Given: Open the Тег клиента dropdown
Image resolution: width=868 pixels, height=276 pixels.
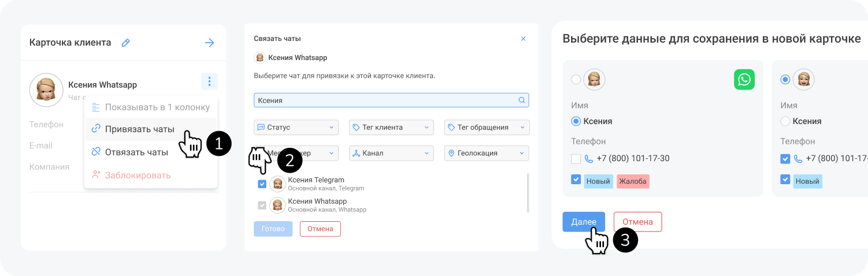Looking at the screenshot, I should 391,127.
